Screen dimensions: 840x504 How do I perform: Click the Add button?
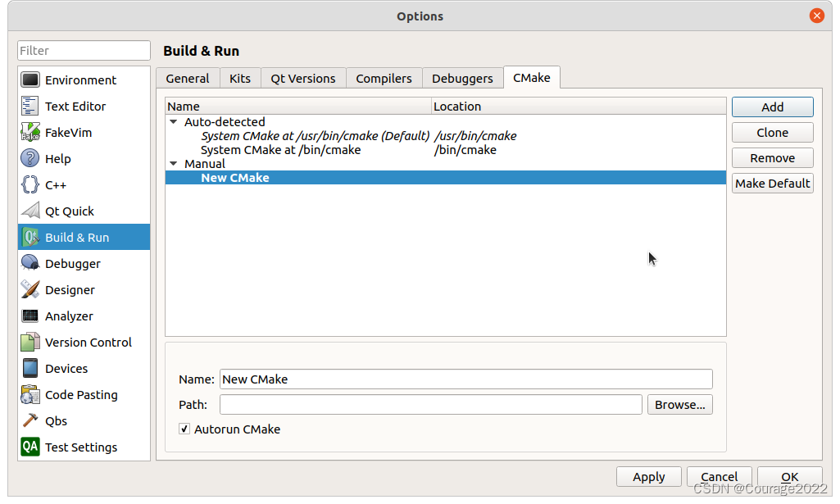pyautogui.click(x=773, y=107)
